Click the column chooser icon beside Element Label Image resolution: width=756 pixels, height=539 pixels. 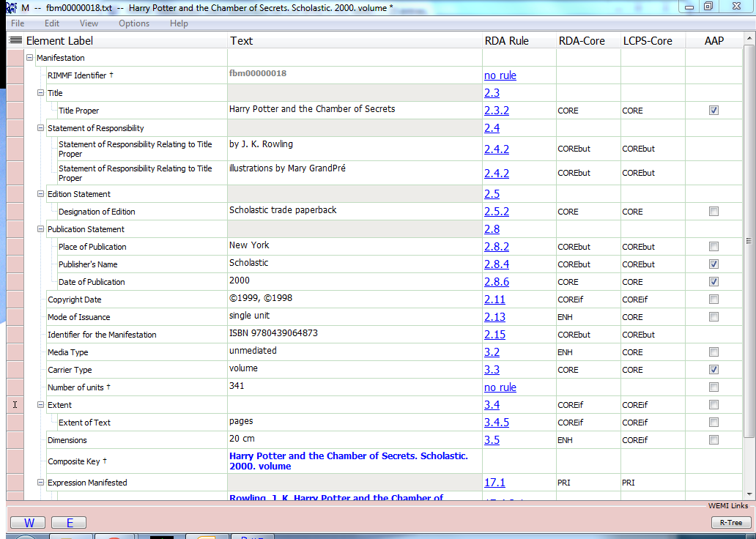click(15, 40)
